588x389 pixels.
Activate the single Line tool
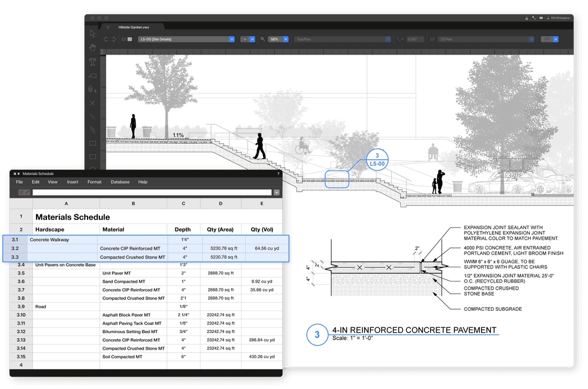pos(92,116)
